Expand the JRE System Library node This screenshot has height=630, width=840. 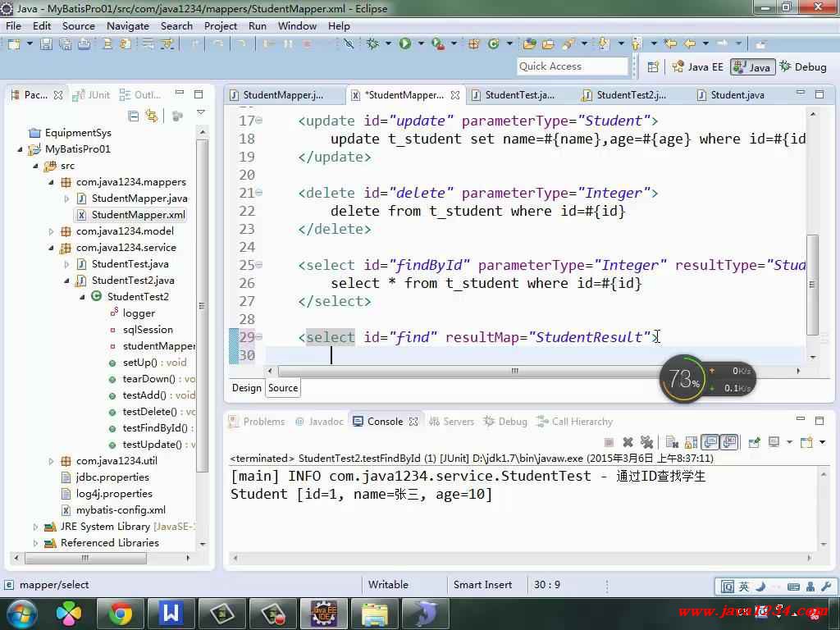[x=35, y=527]
